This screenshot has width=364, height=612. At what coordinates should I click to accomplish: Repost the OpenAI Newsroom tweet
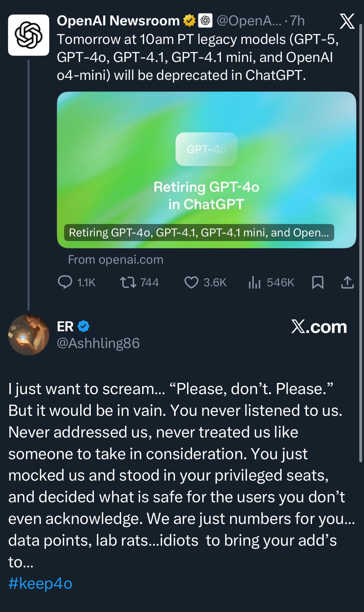tap(128, 282)
